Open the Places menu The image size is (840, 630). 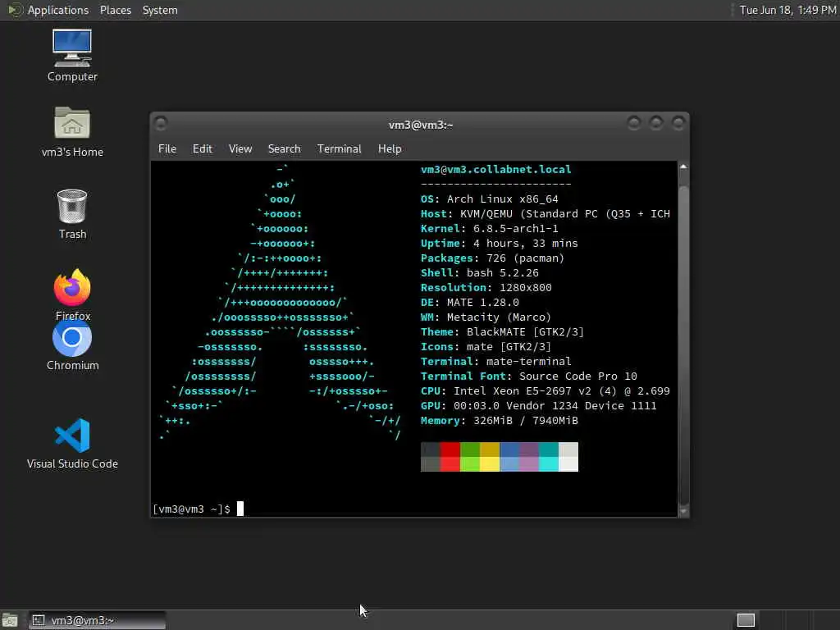[x=115, y=10]
